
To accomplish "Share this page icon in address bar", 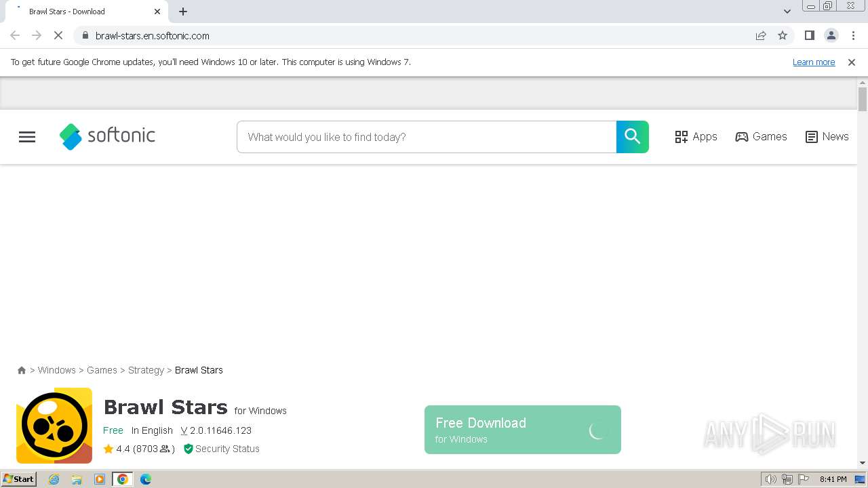I will (x=761, y=35).
